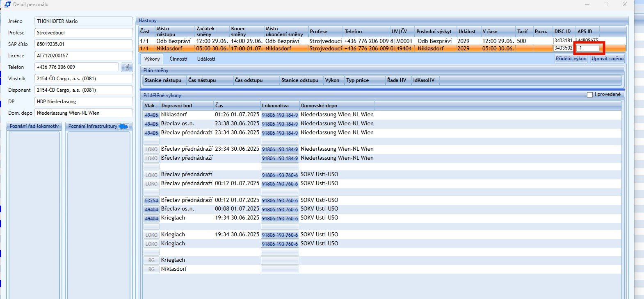Enable the "I provedené" checkbox
This screenshot has width=644, height=299.
coord(590,95)
